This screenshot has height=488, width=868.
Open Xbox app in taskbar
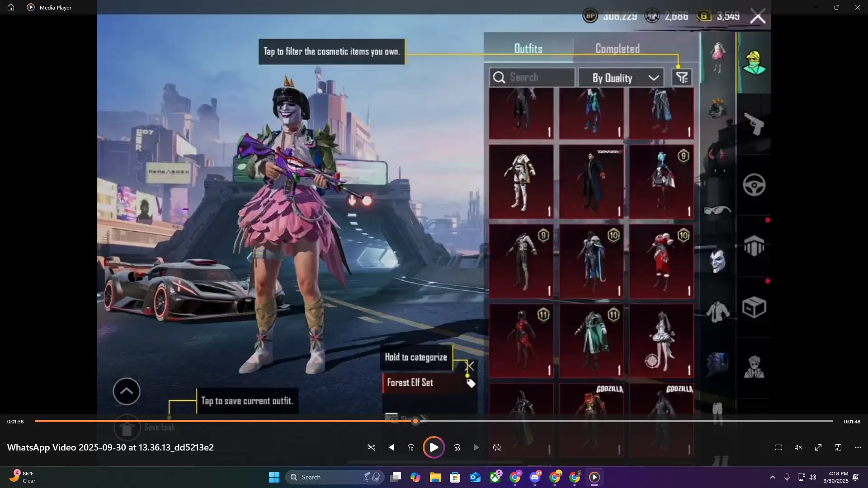495,477
